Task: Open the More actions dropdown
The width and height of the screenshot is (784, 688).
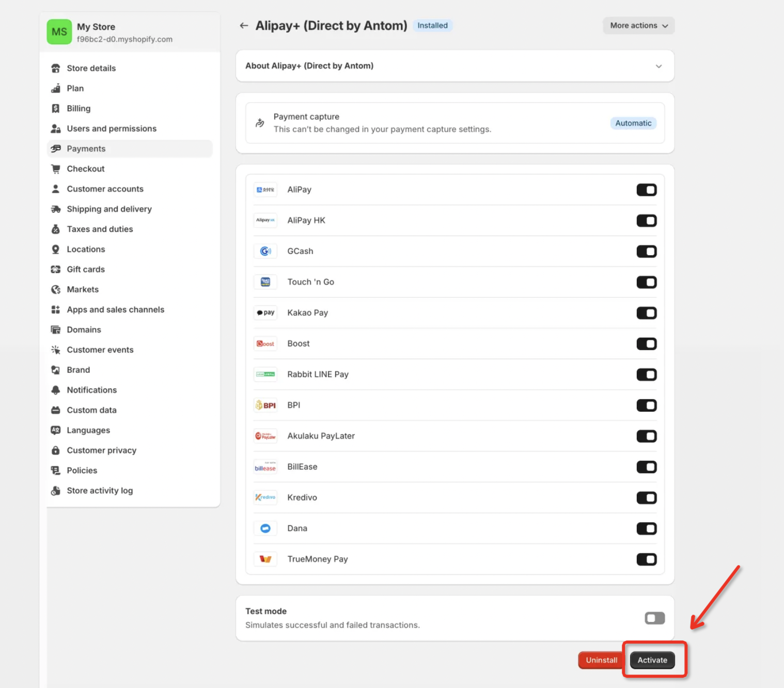Action: coord(638,25)
